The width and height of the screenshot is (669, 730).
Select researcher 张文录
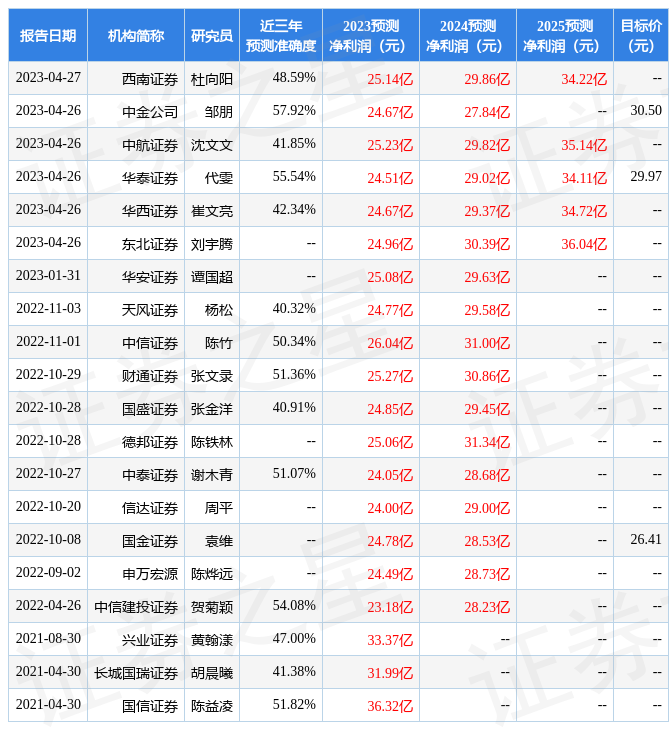212,376
